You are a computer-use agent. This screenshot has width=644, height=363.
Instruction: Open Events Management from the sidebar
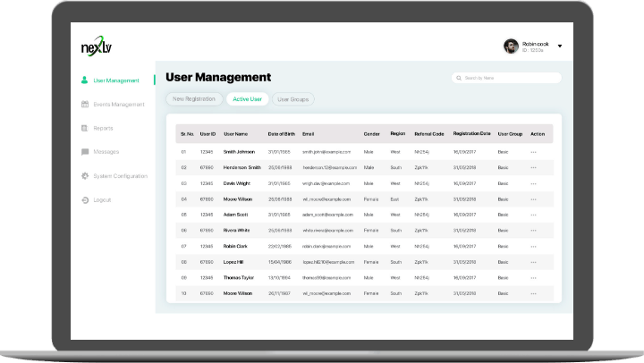click(x=119, y=105)
